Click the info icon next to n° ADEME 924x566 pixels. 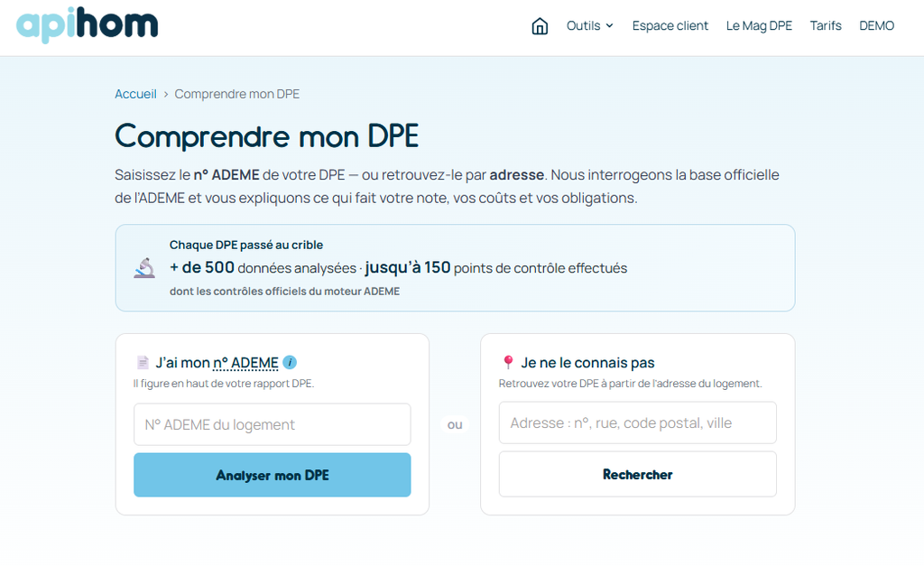290,363
